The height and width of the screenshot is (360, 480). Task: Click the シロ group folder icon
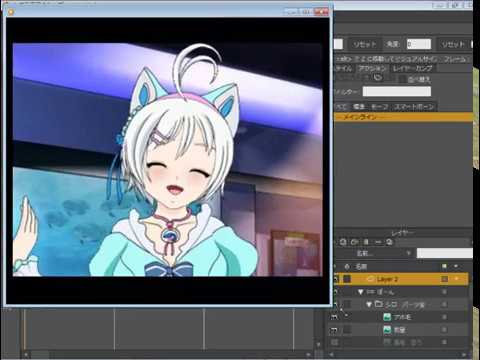(378, 304)
